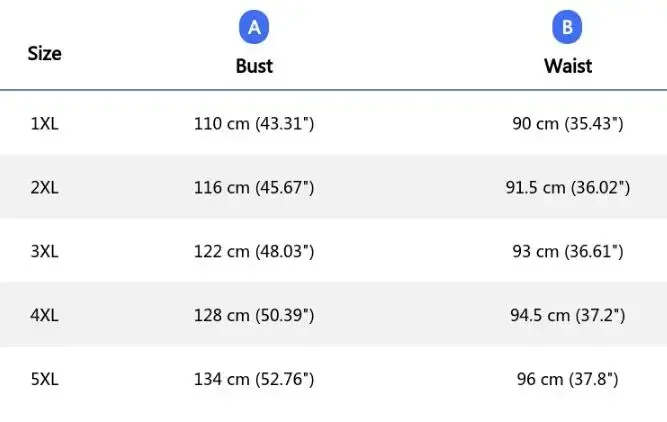Click the 2XL size row label

[44, 187]
